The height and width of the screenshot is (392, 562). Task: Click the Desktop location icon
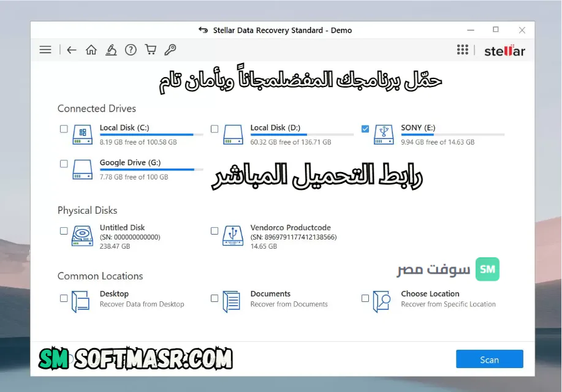[x=81, y=301]
